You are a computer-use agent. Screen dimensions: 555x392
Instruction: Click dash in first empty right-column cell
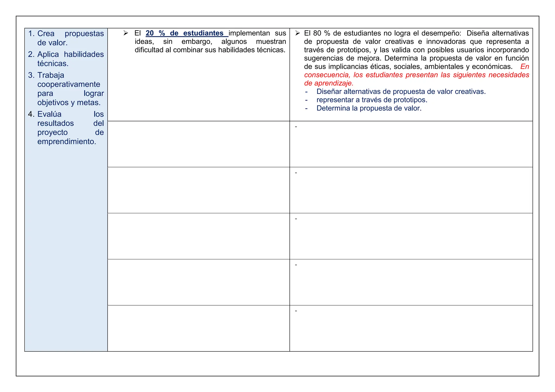[x=296, y=127]
